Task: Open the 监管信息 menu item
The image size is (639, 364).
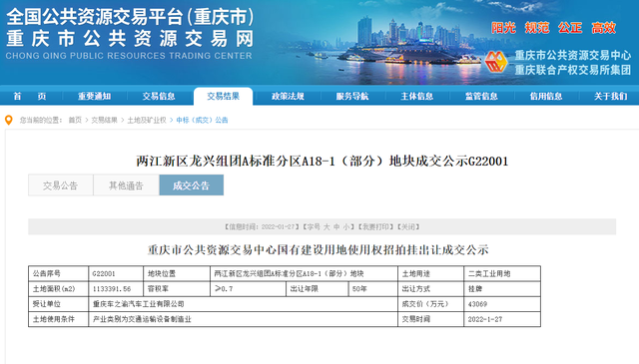Action: (x=481, y=97)
